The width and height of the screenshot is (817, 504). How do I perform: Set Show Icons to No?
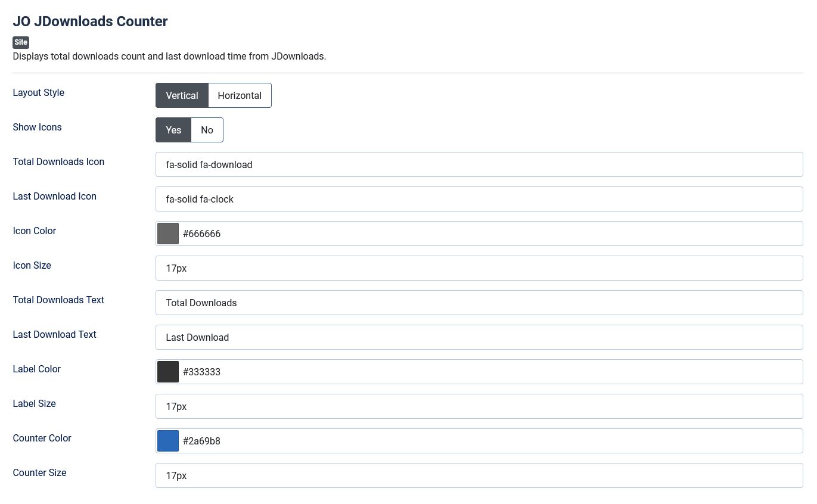point(207,130)
